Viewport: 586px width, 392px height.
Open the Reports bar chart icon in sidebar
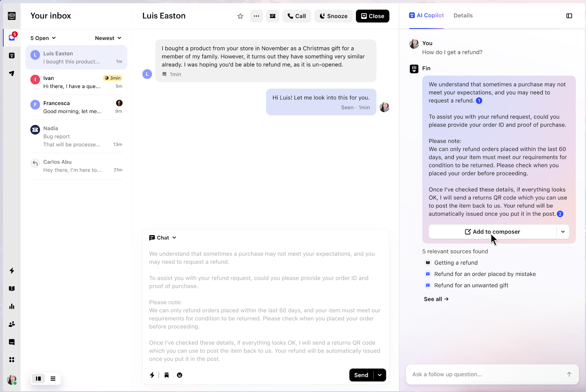tap(12, 306)
